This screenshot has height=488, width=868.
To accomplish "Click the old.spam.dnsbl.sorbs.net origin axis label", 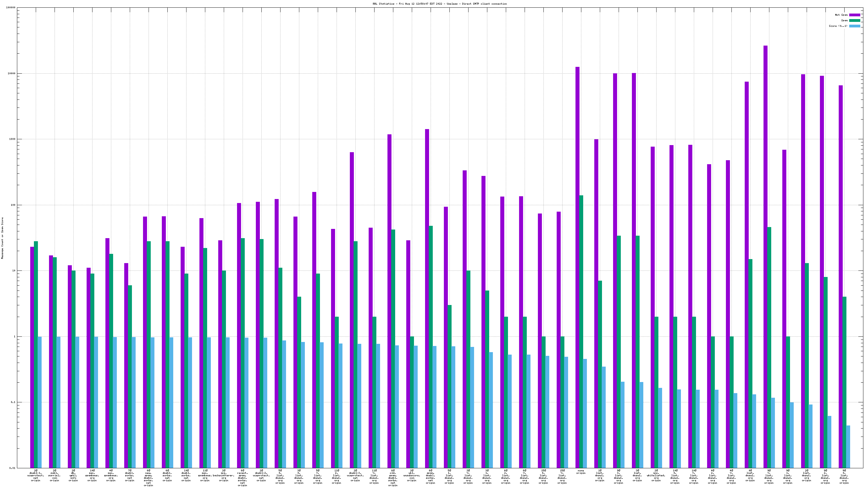I will coord(393,478).
